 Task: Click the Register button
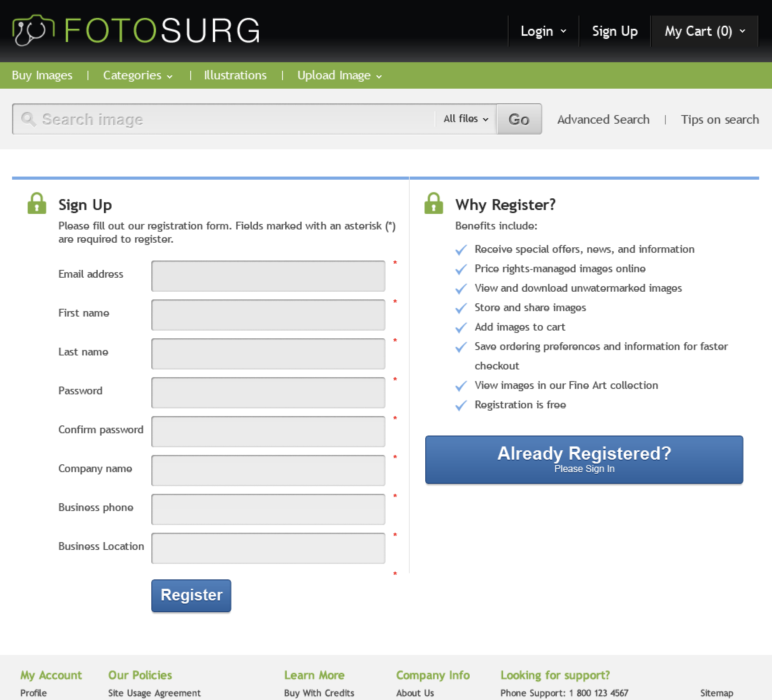pos(191,595)
